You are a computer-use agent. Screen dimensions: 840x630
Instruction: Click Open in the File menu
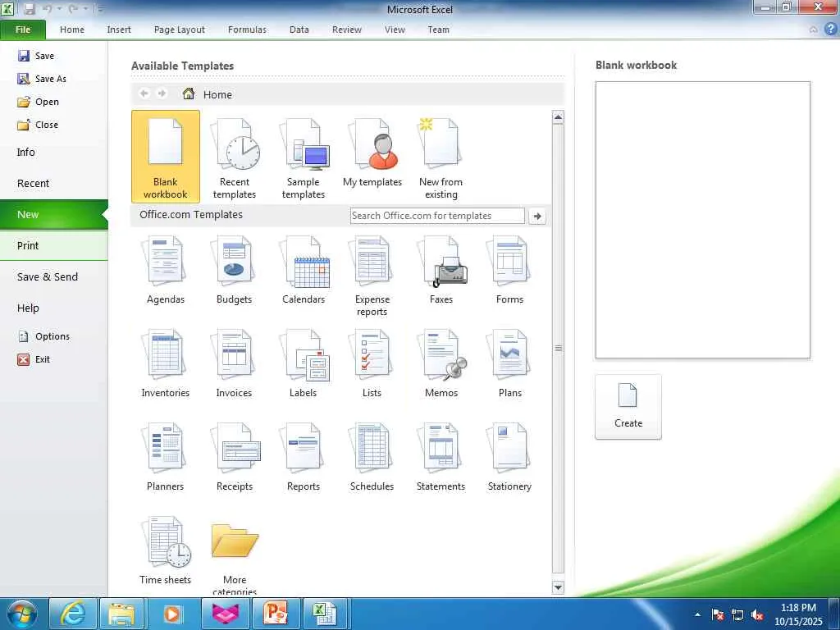point(38,102)
